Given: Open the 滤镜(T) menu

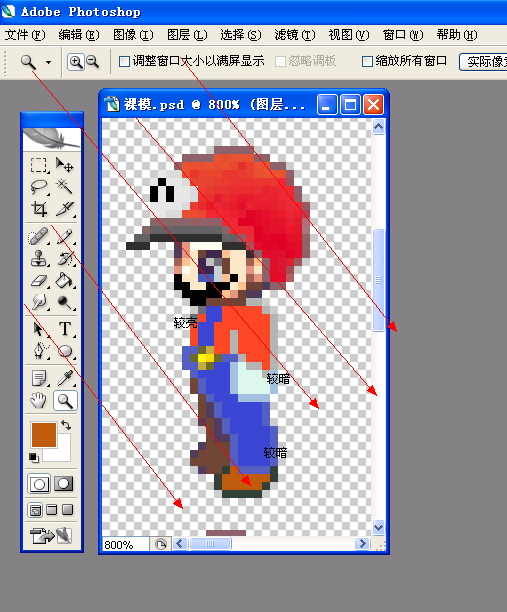Looking at the screenshot, I should [295, 35].
